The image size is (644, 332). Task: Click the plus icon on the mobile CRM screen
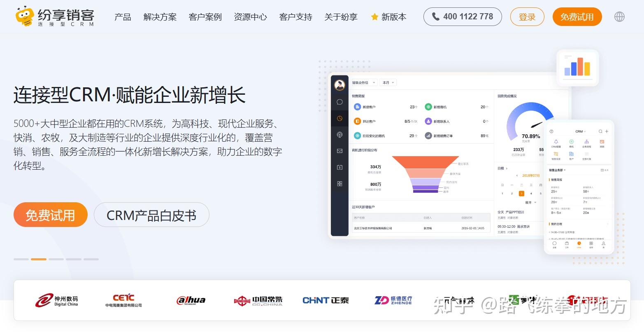[607, 131]
